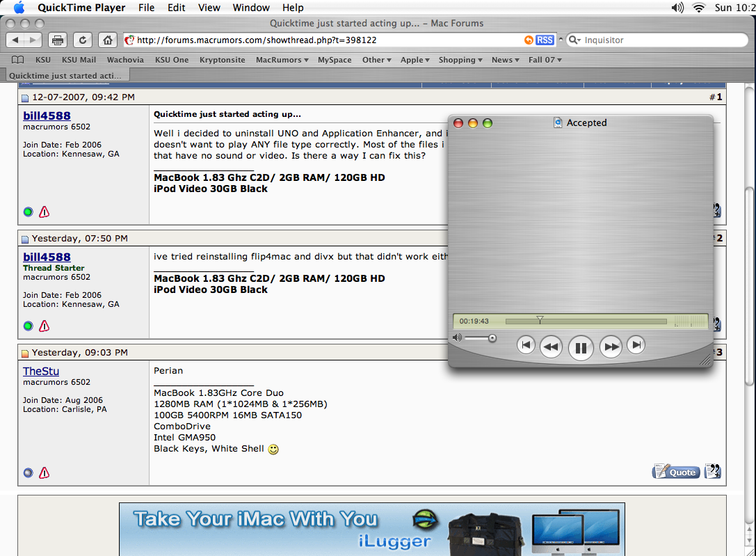Expand the Apple bookmarks folder
This screenshot has width=756, height=556.
(x=415, y=60)
